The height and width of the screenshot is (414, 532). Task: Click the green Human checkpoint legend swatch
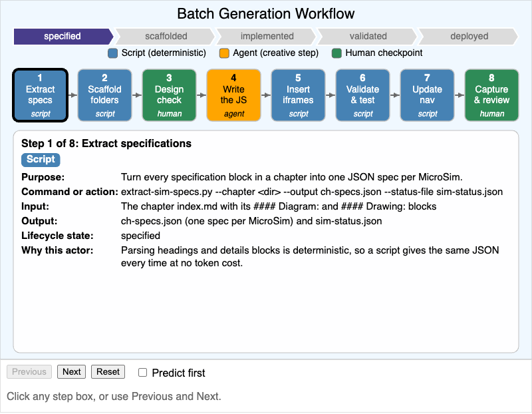(x=336, y=53)
